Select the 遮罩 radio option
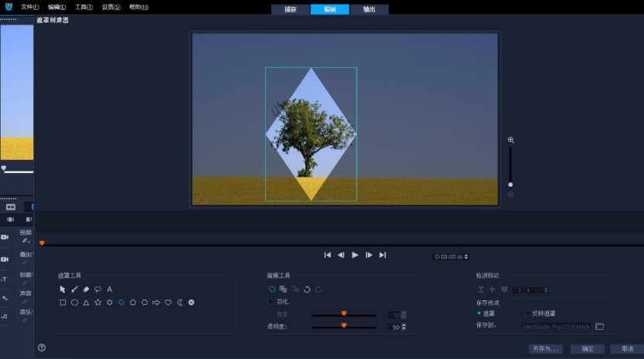 (x=479, y=313)
